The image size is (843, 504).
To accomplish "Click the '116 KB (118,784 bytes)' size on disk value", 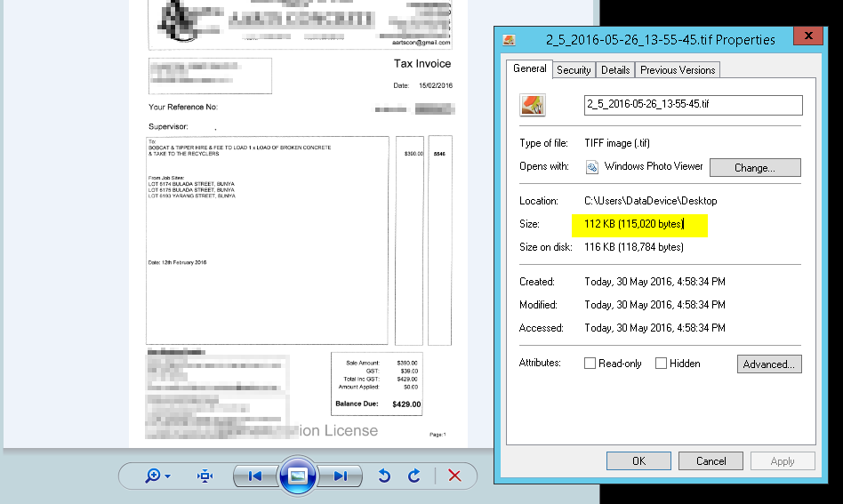I will [x=634, y=247].
